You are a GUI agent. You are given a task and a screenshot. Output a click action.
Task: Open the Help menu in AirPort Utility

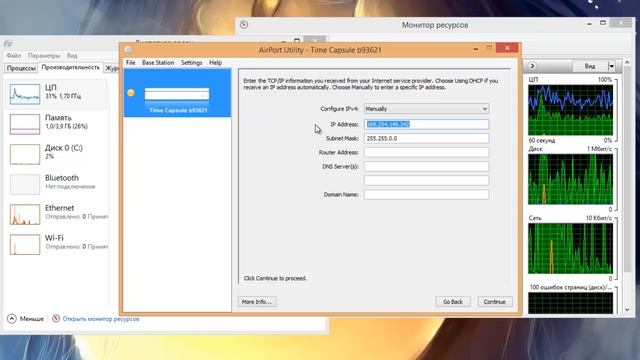tap(216, 62)
